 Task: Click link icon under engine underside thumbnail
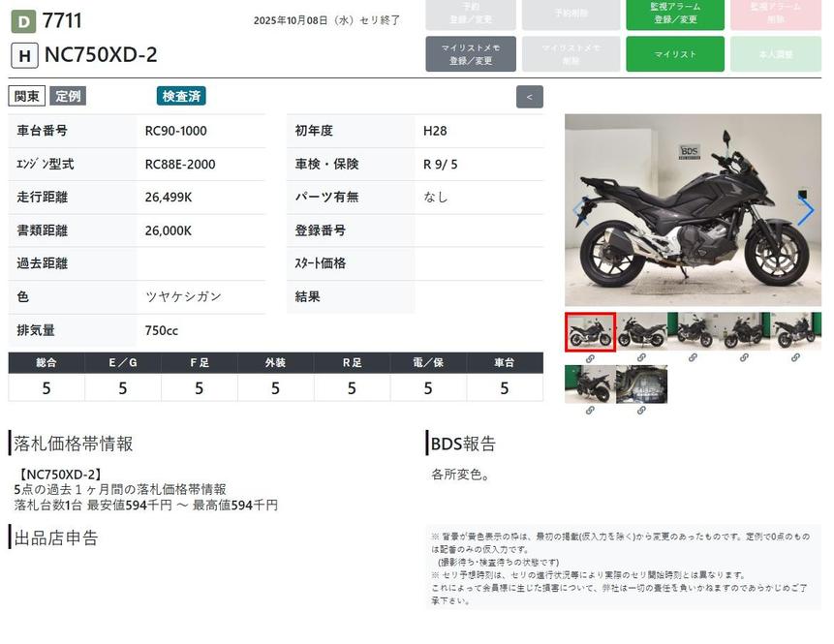(641, 411)
